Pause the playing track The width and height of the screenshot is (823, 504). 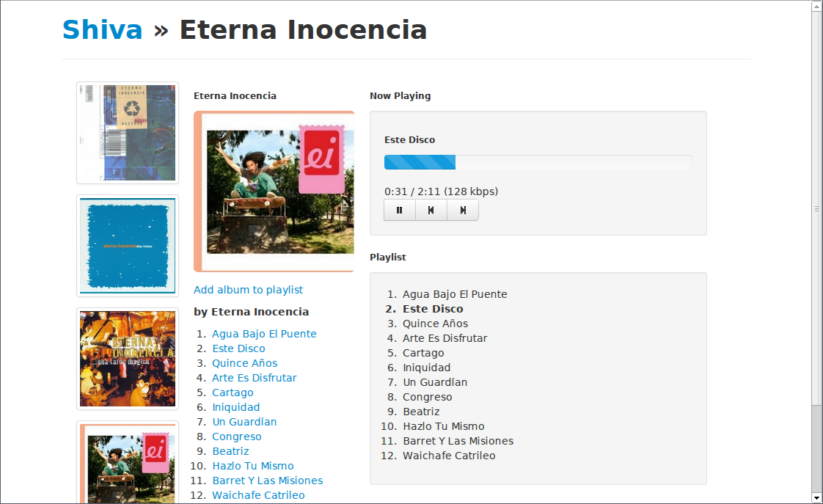(400, 210)
